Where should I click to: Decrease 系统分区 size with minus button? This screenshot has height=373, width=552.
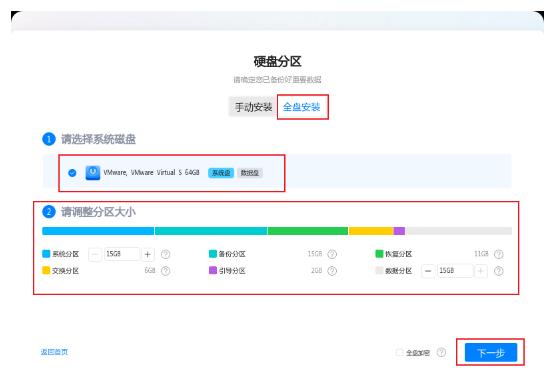pyautogui.click(x=95, y=254)
